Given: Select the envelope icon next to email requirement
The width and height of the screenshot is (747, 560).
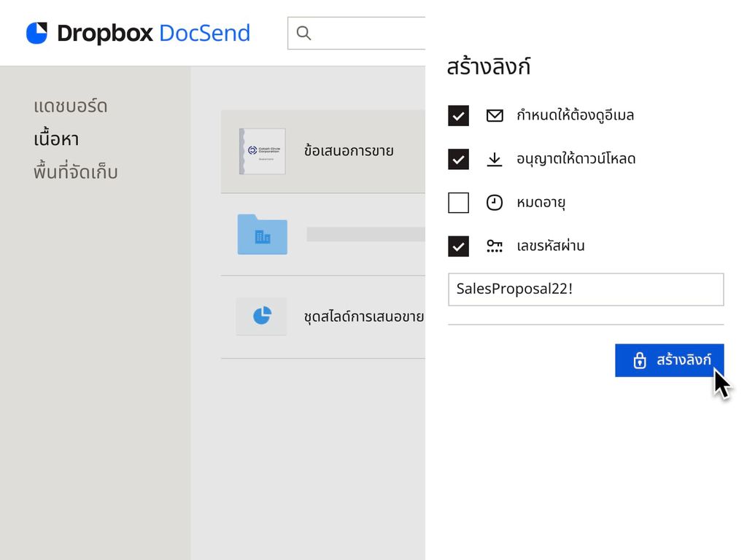Looking at the screenshot, I should click(x=495, y=114).
